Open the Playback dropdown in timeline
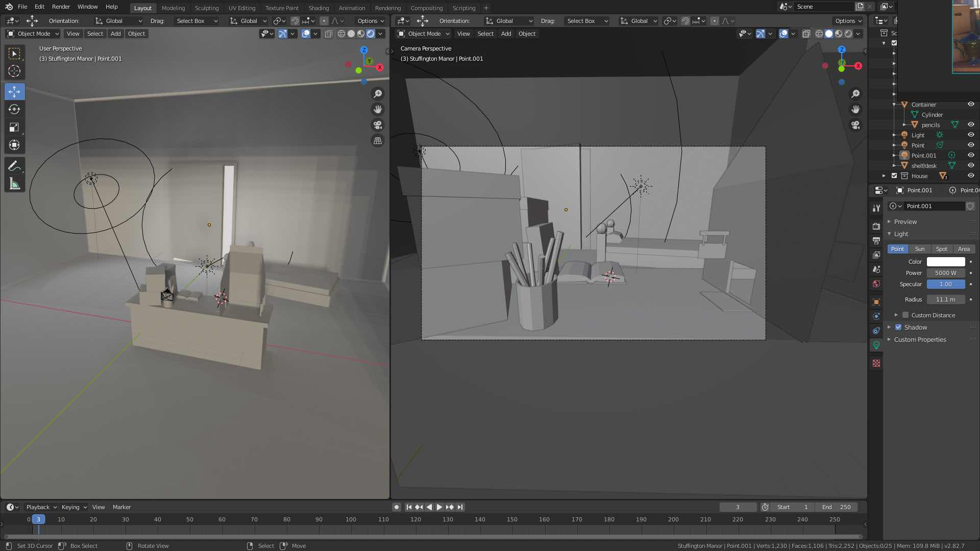 (x=41, y=507)
